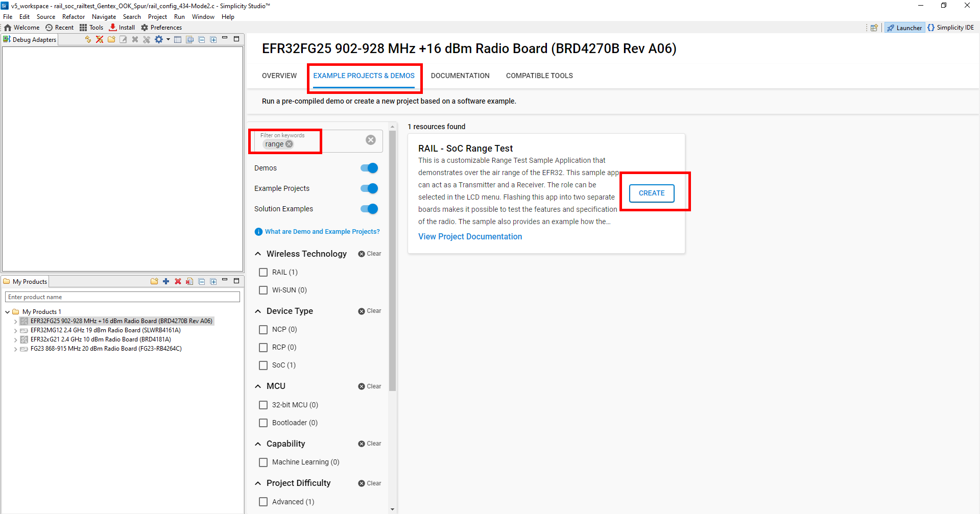Open the Recent projects list
980x514 pixels.
tap(60, 28)
